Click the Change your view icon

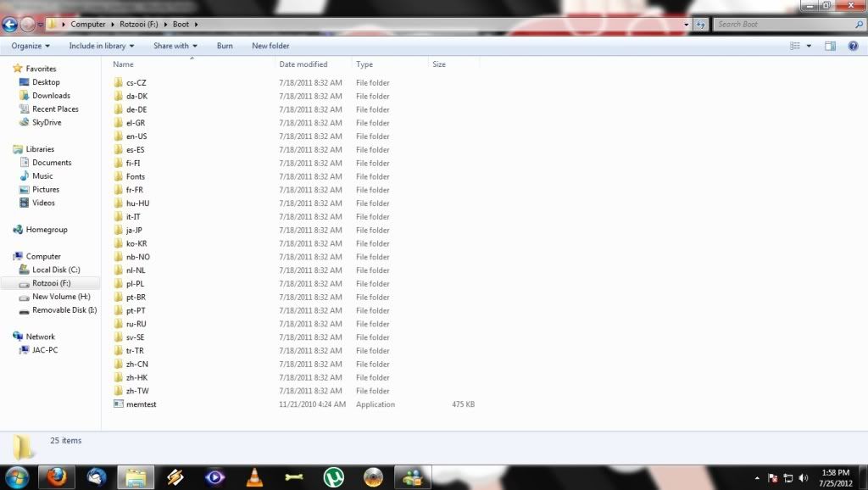point(795,46)
